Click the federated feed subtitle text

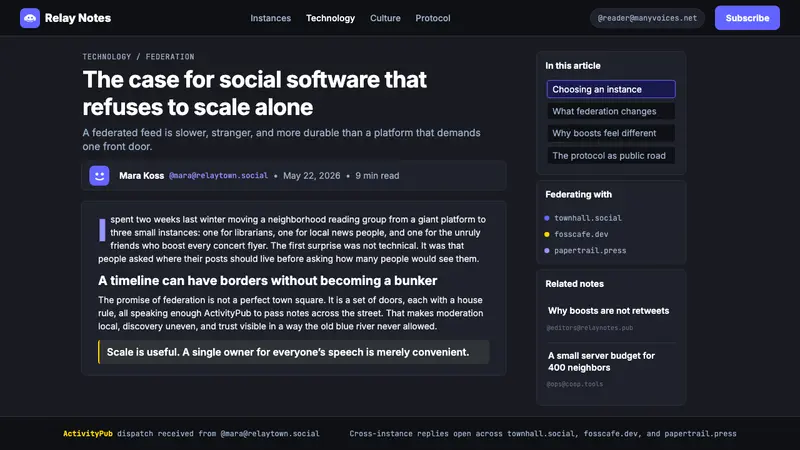pos(281,139)
